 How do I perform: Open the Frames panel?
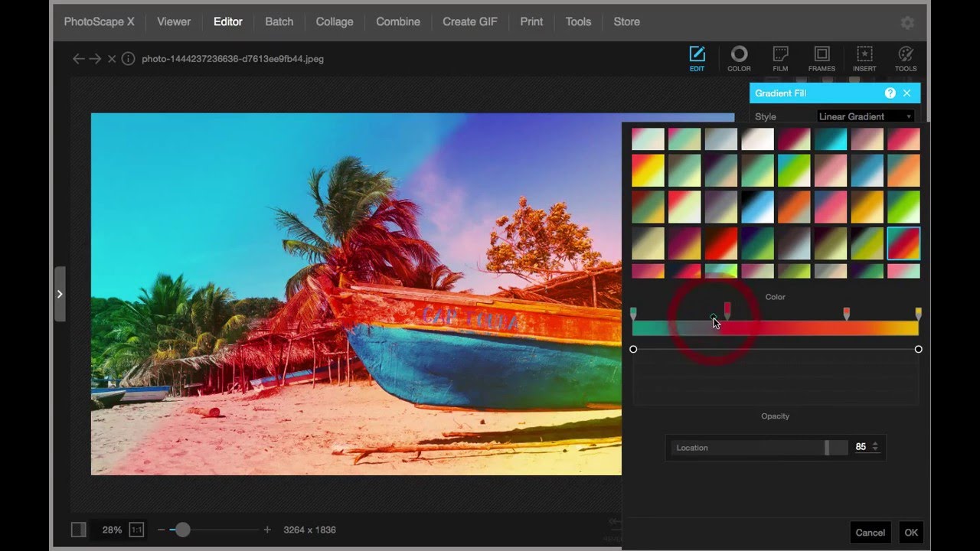pos(822,58)
